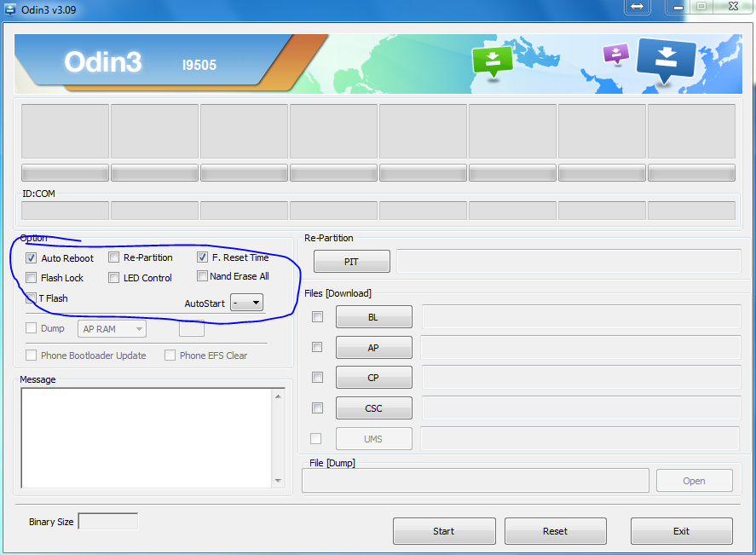Click the BL file path field
Screen dimensions: 756x555
[581, 317]
